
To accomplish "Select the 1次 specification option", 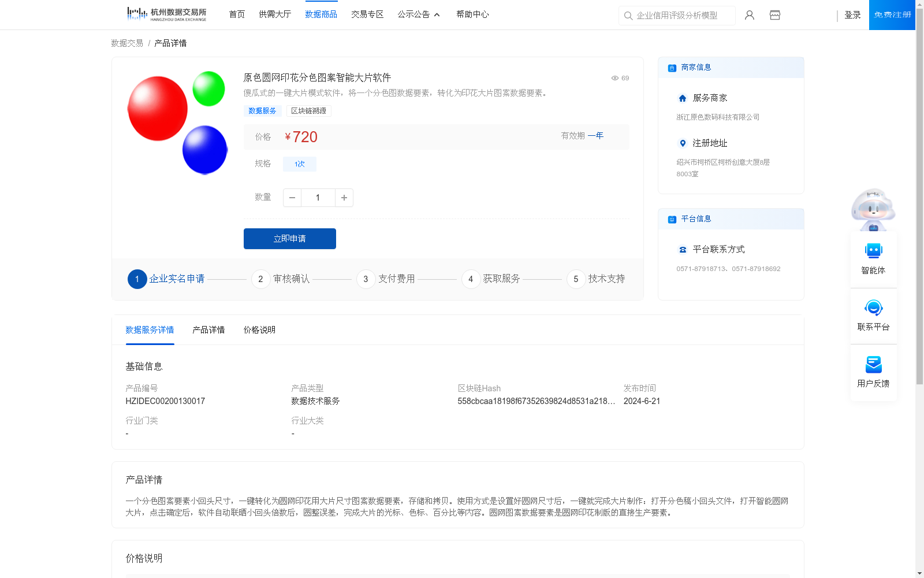I will (x=299, y=164).
